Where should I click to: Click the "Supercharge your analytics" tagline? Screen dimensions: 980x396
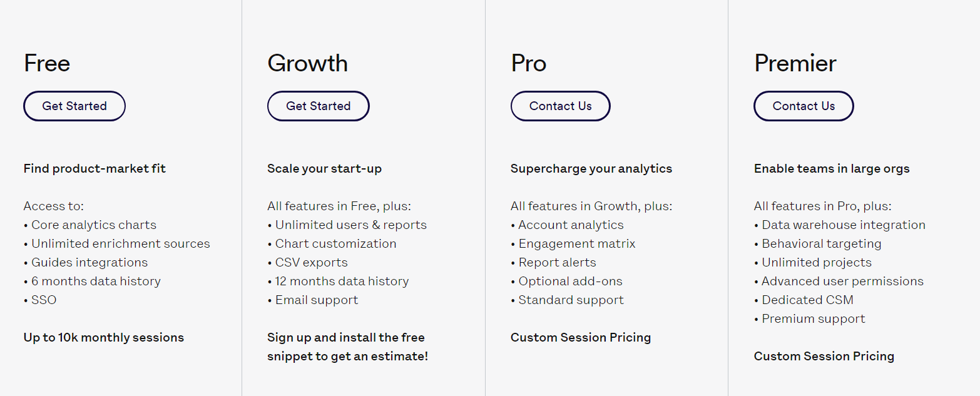click(x=591, y=168)
